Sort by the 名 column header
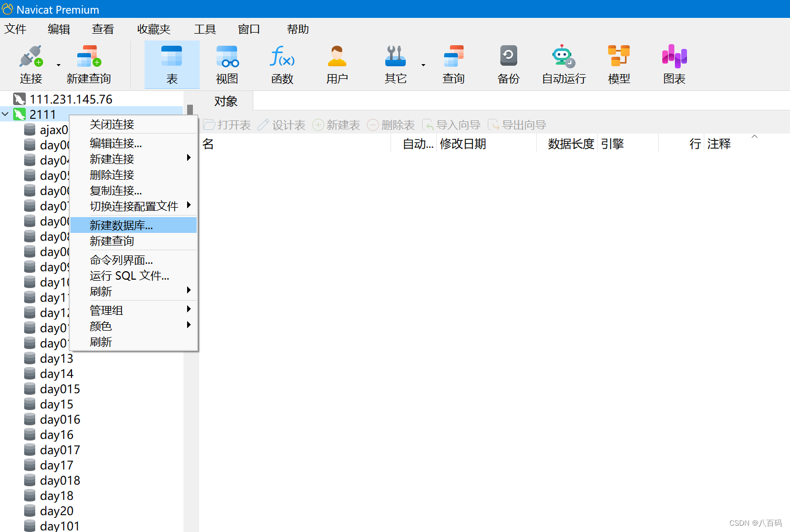Screen dimensions: 790x532 295,144
